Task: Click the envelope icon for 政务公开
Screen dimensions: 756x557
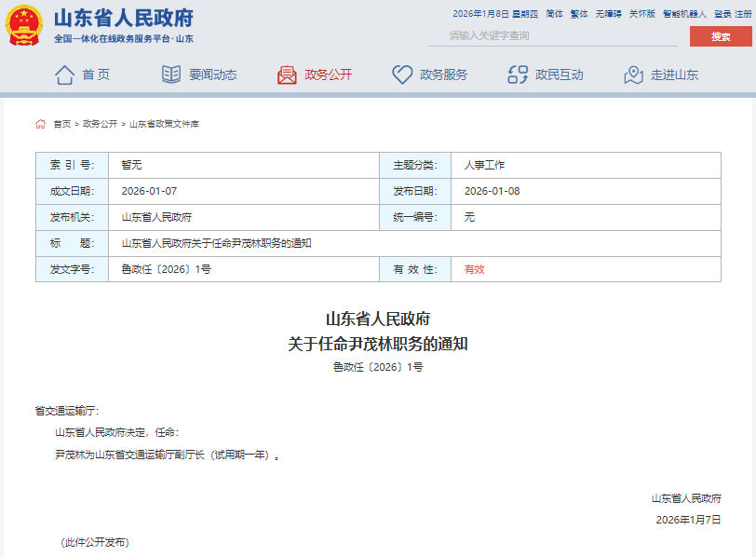Action: [x=287, y=75]
